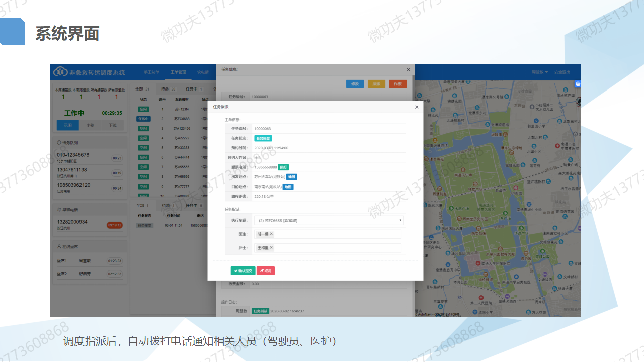This screenshot has height=362, width=644.
Task: Switch to the 手工制单 tab
Action: click(151, 72)
